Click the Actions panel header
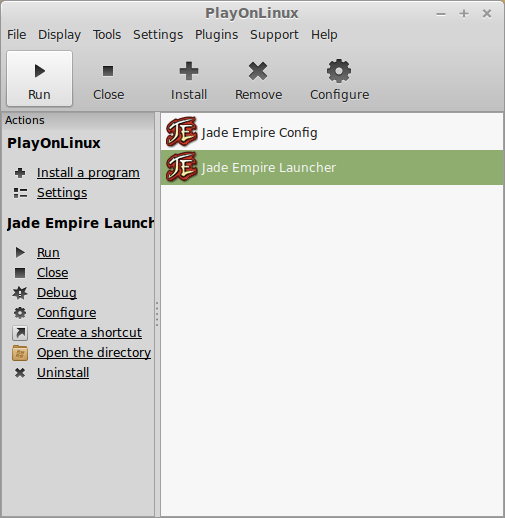Image resolution: width=505 pixels, height=518 pixels. pos(78,120)
